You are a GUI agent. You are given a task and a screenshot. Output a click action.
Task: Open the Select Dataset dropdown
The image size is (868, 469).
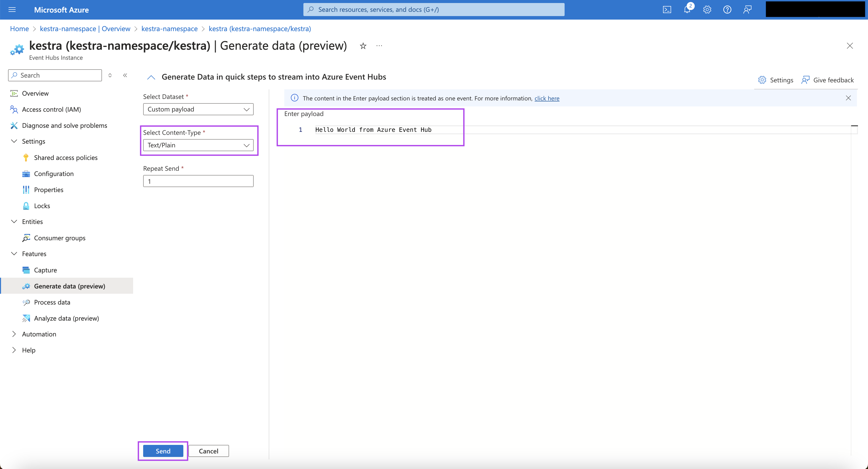coord(198,109)
